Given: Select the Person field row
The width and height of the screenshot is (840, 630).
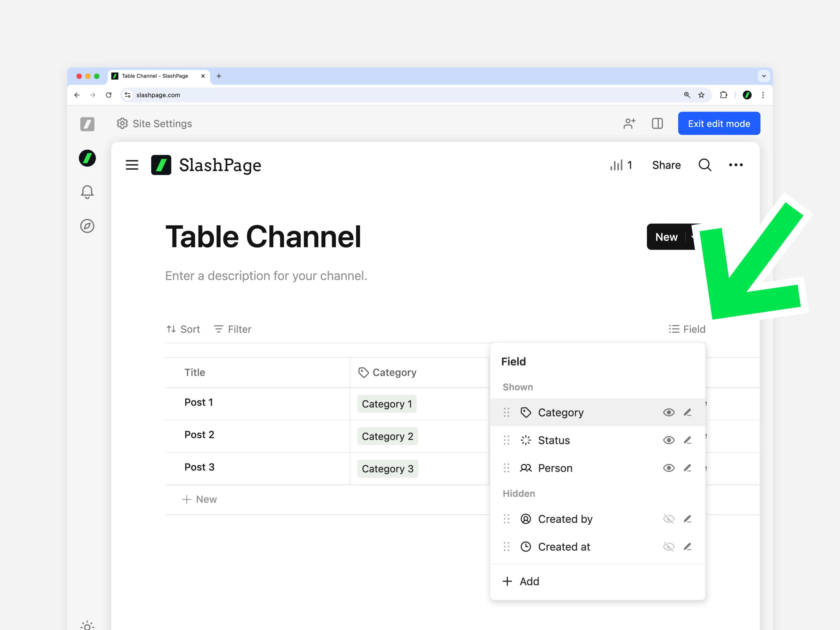Looking at the screenshot, I should tap(598, 468).
